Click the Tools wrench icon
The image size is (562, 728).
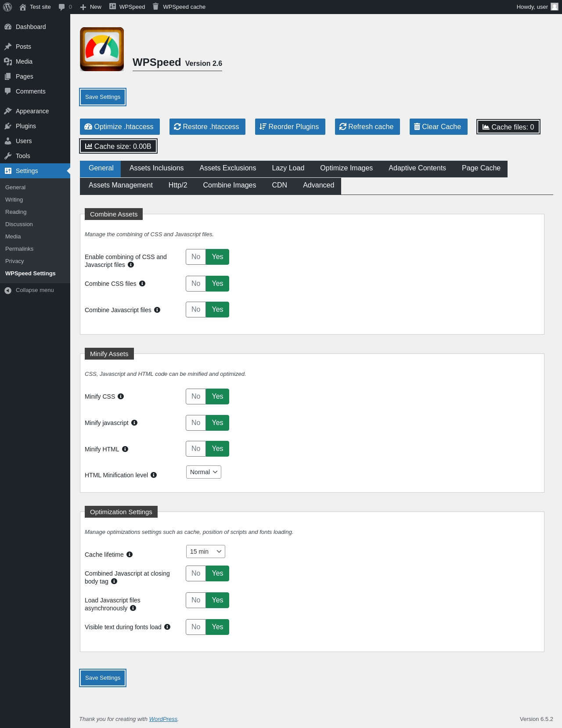tap(8, 156)
